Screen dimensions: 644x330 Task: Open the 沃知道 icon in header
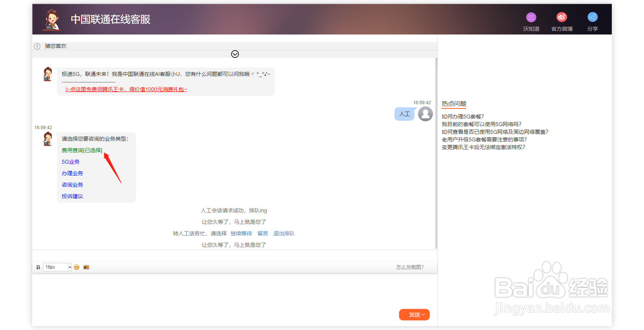pos(531,17)
